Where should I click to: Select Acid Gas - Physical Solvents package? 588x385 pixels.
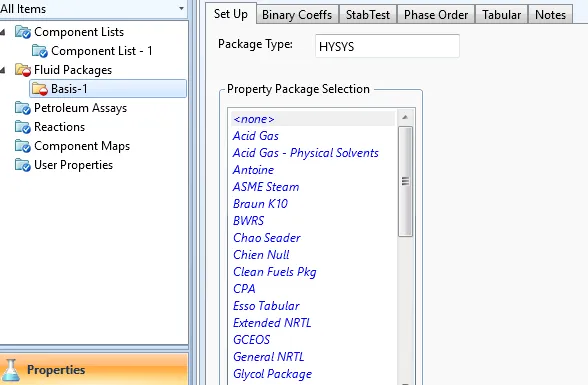coord(306,153)
